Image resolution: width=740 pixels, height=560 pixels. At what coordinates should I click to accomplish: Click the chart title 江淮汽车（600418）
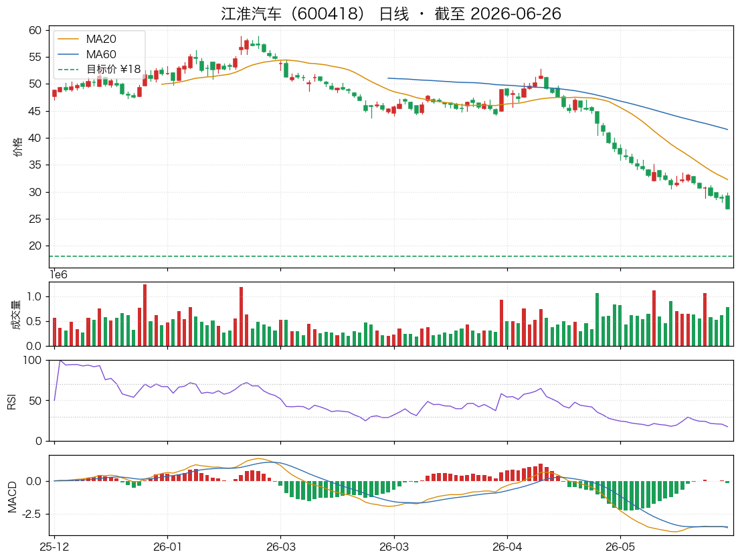(x=391, y=13)
